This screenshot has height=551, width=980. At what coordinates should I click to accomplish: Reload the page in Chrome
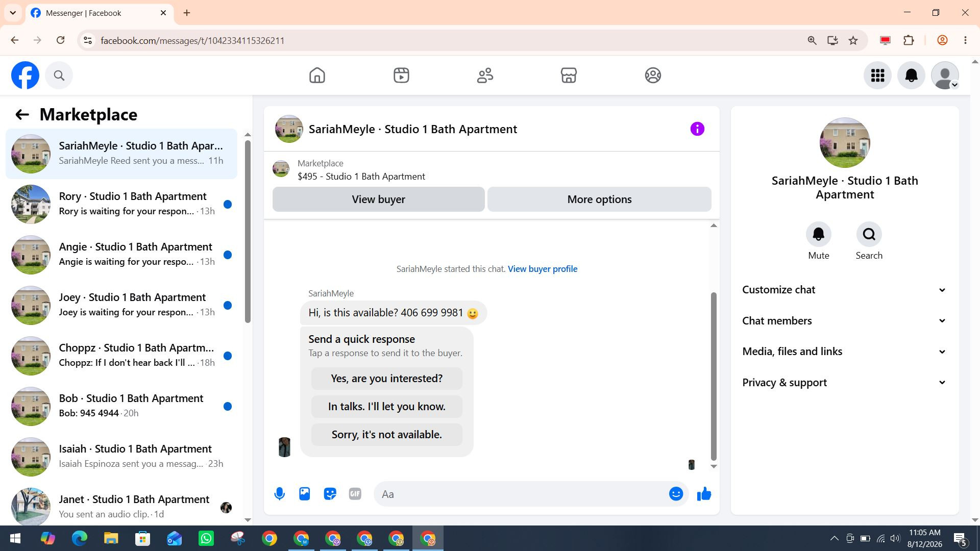click(60, 40)
